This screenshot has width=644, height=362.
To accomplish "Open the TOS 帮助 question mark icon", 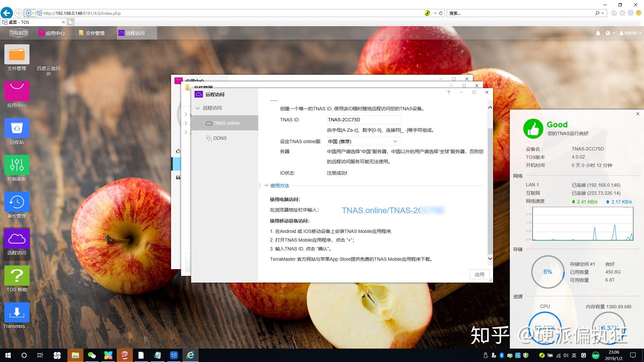I will click(17, 276).
